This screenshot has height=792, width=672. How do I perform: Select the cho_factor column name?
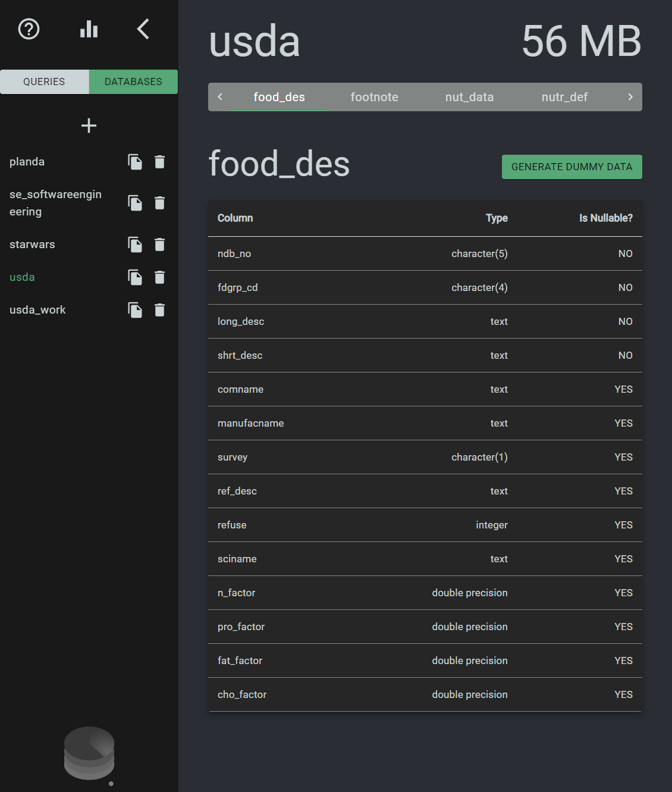[x=242, y=694]
